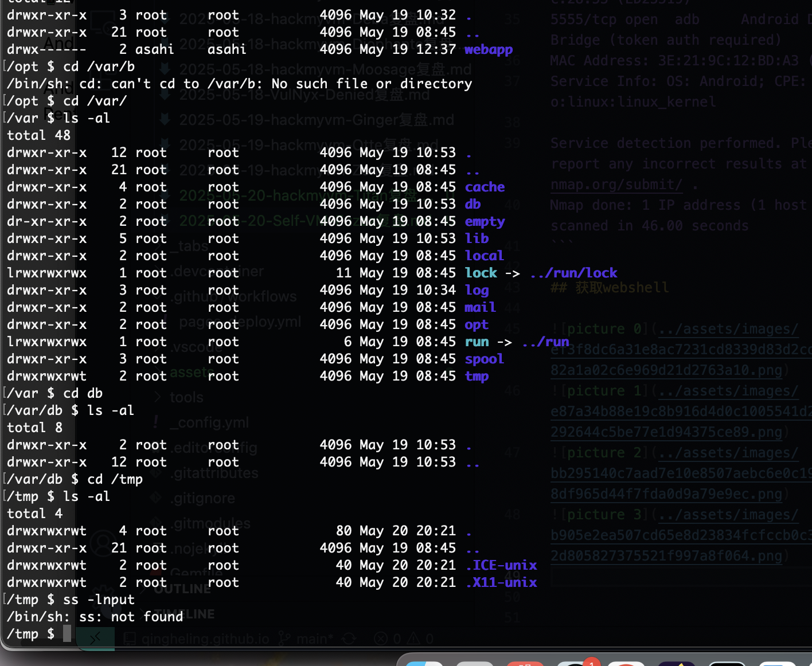Click the empty directory entry in the listing

coord(485,222)
